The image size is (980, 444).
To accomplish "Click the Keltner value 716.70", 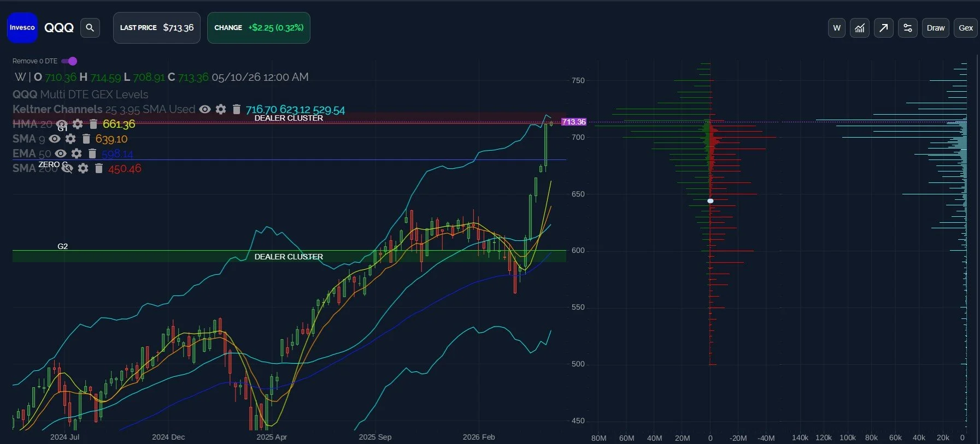I will (261, 110).
